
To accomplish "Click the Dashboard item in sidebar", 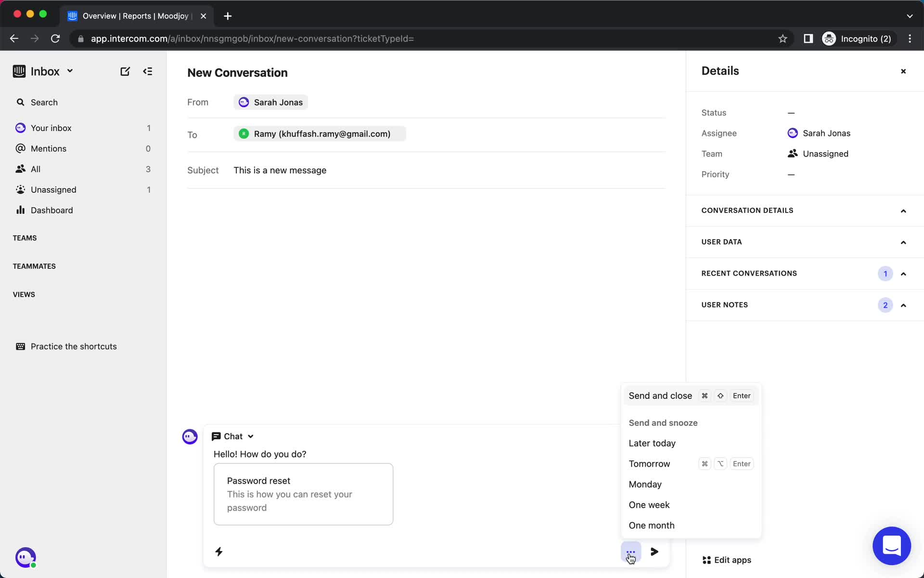I will [52, 210].
